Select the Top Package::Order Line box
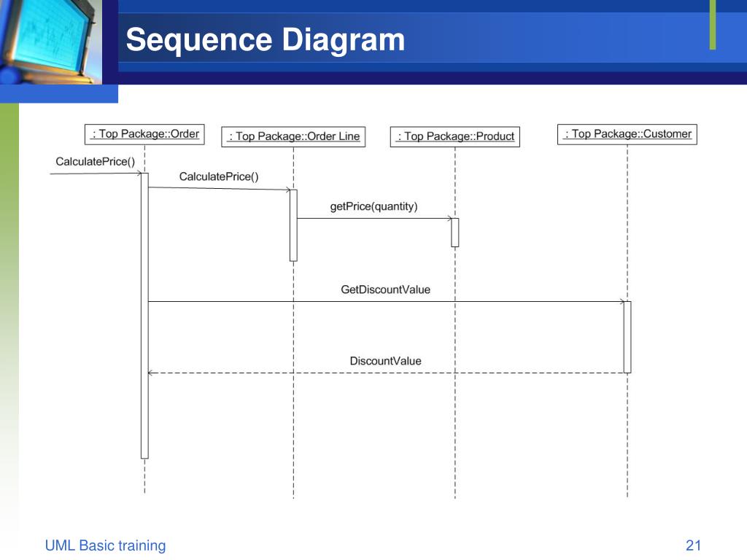 [293, 136]
